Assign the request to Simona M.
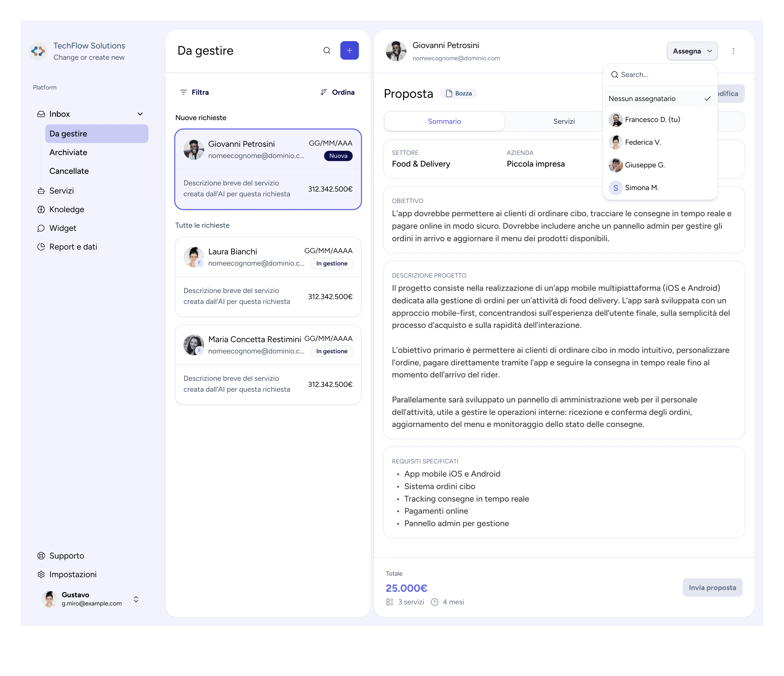 point(641,188)
